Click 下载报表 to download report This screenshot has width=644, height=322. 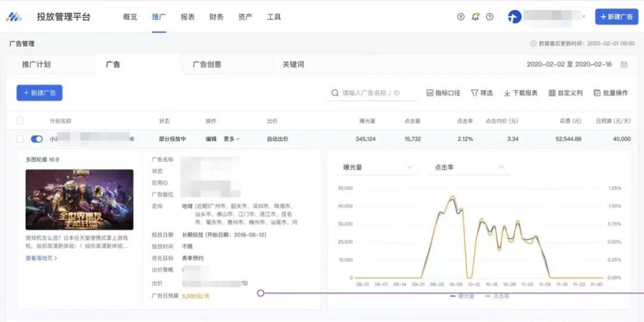(521, 93)
